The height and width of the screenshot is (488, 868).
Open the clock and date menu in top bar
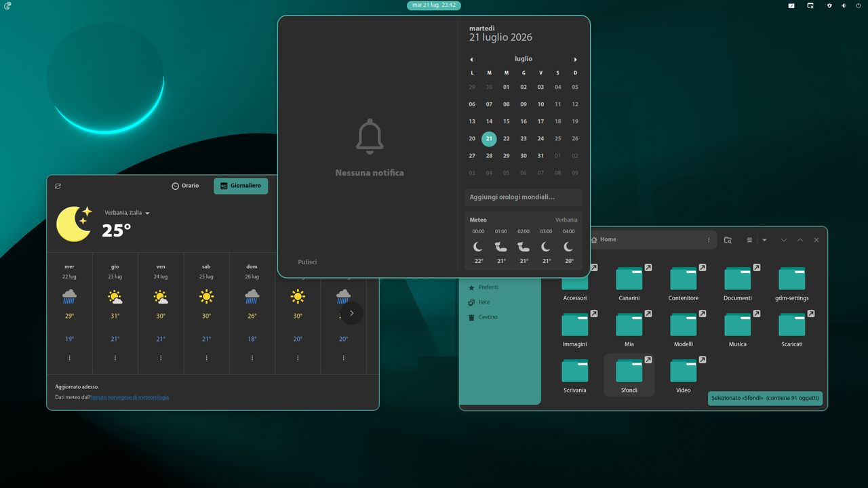tap(434, 5)
